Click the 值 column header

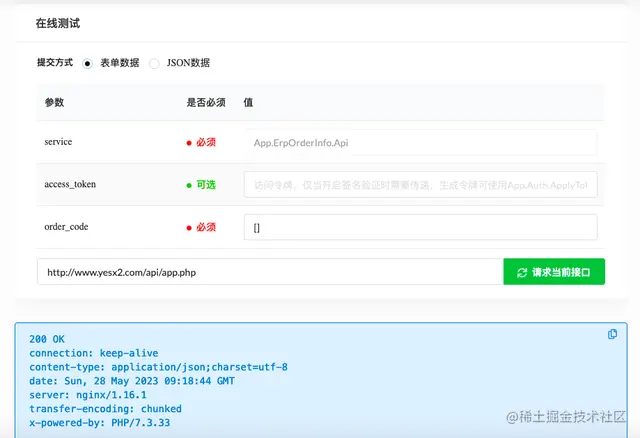pyautogui.click(x=248, y=102)
